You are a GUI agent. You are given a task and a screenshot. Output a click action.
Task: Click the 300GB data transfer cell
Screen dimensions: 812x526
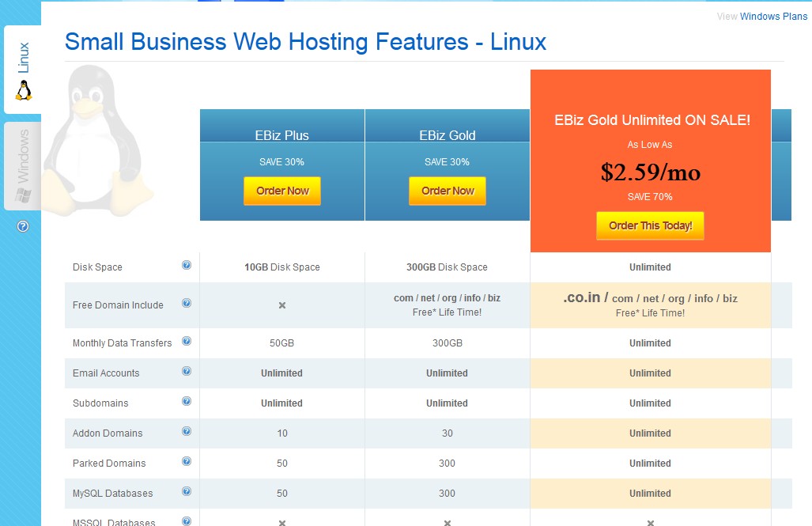click(448, 343)
